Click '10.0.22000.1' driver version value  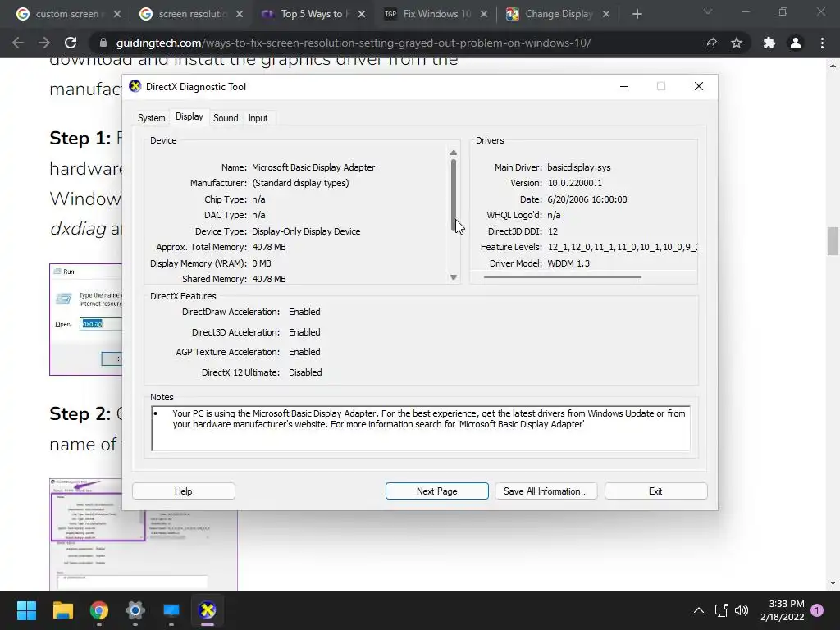click(x=575, y=183)
